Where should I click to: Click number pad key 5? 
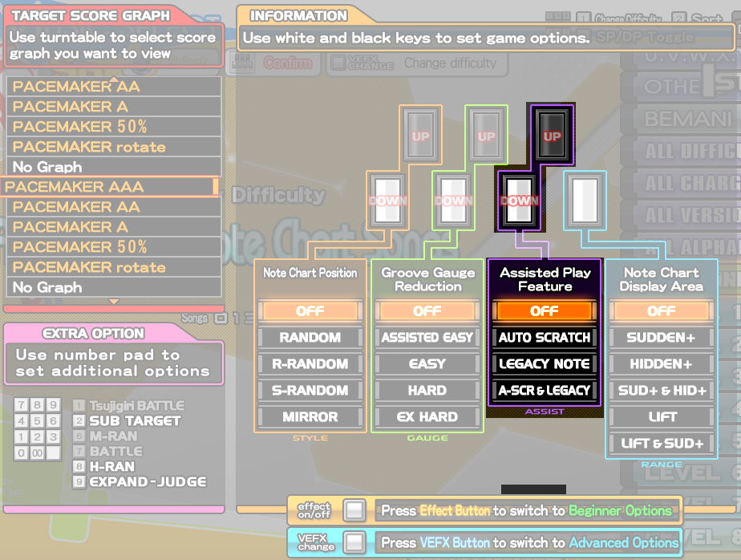coord(38,421)
